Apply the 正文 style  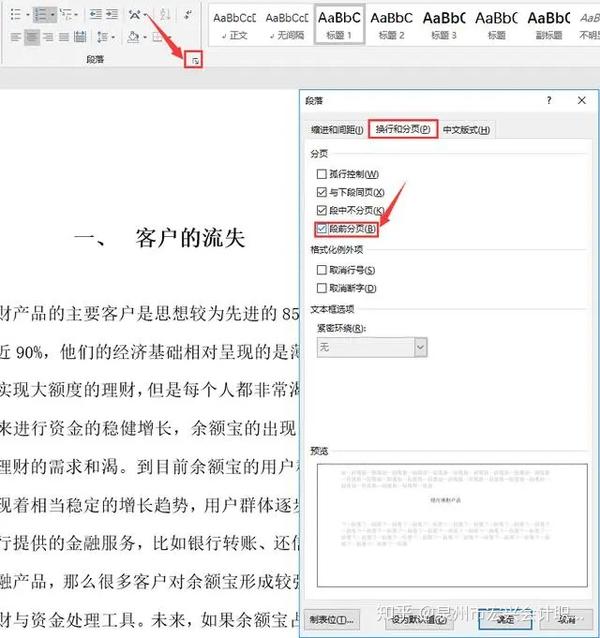click(235, 25)
